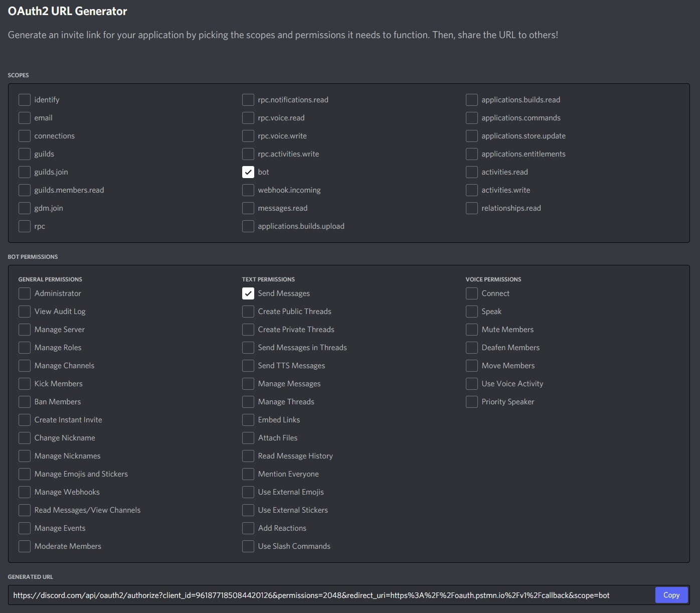Click the Copy button for generated URL
Viewport: 700px width, 613px height.
tap(671, 595)
